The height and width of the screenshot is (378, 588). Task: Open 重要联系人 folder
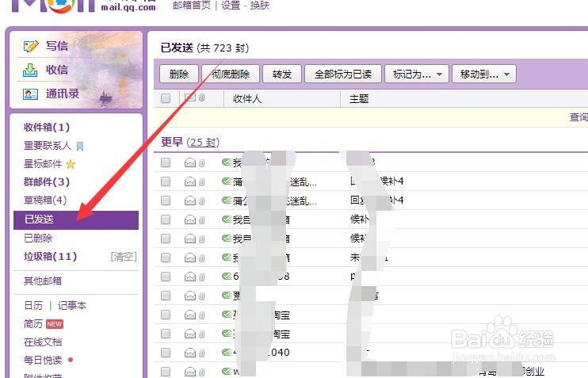click(x=48, y=146)
